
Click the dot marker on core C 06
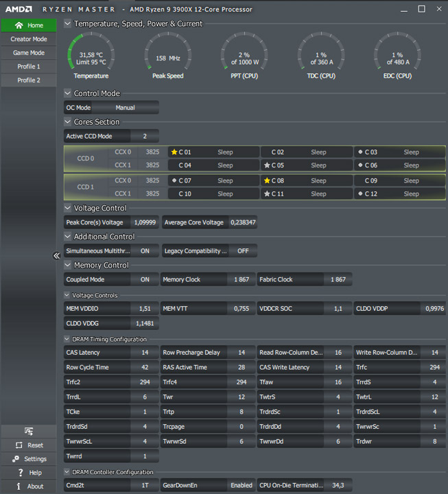(360, 165)
